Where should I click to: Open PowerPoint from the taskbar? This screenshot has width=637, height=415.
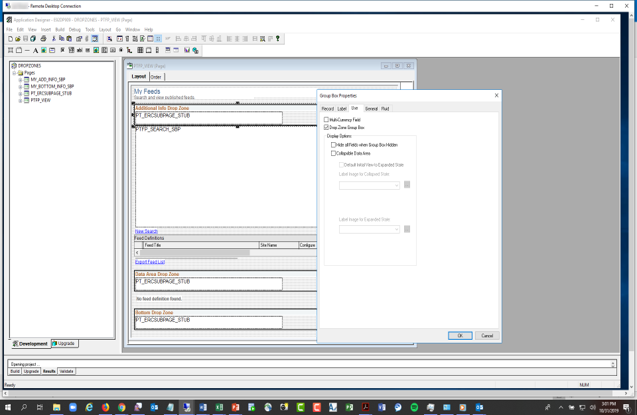click(236, 407)
